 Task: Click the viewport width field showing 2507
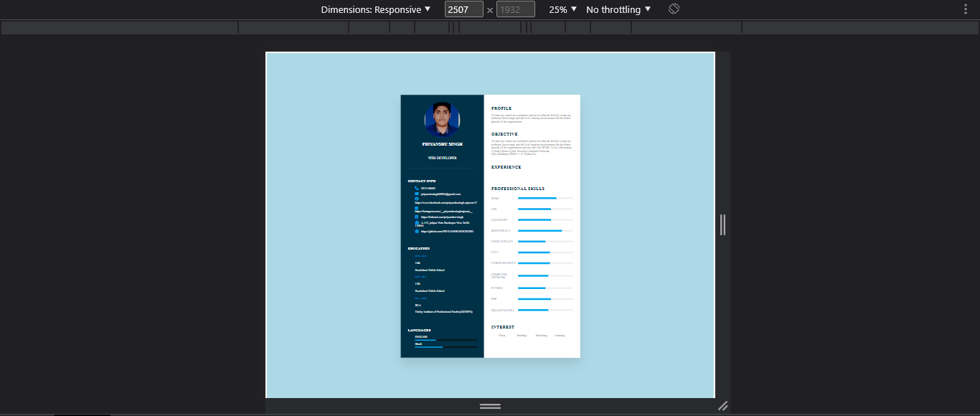pyautogui.click(x=463, y=9)
